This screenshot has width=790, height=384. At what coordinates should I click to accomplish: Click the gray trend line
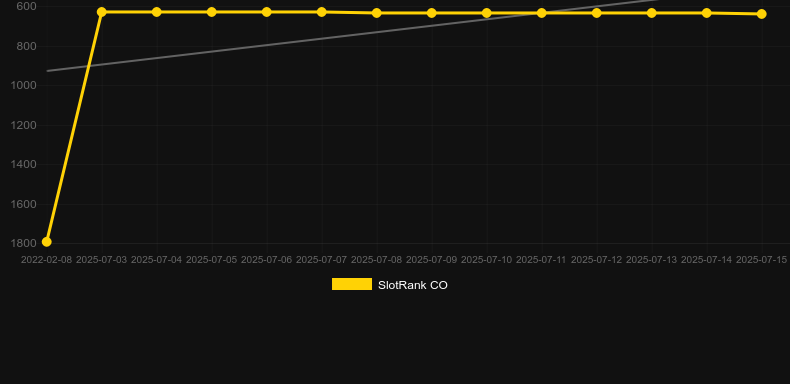coord(353,36)
